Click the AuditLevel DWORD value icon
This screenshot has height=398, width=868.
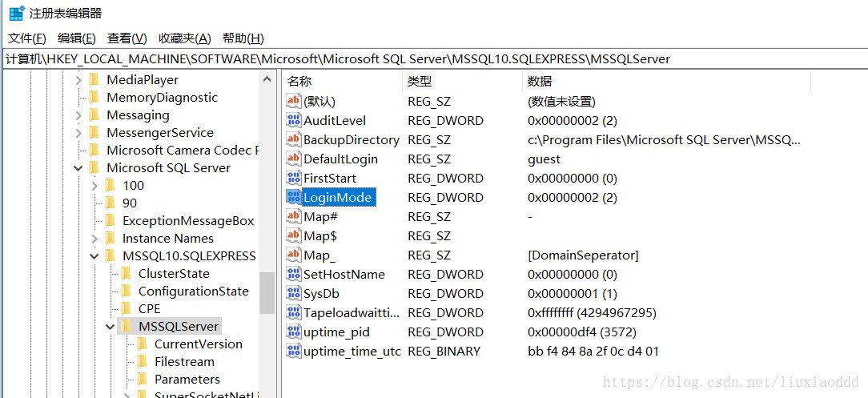(293, 121)
